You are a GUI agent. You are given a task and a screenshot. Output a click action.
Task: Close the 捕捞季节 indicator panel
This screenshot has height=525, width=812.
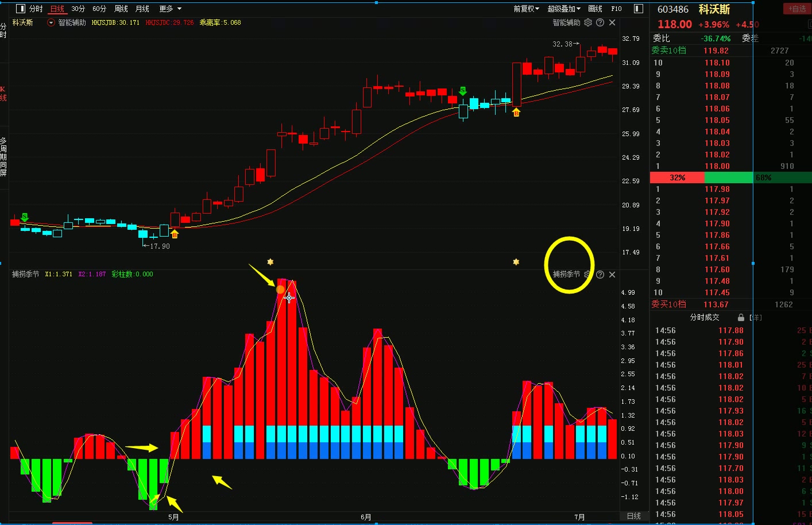tap(612, 275)
